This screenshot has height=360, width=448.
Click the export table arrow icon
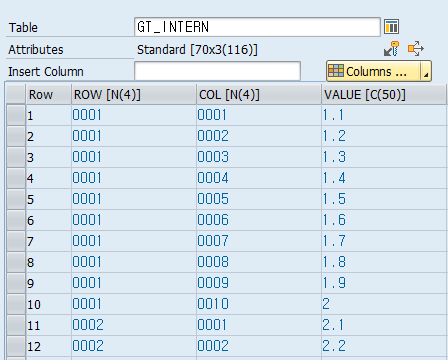[416, 49]
